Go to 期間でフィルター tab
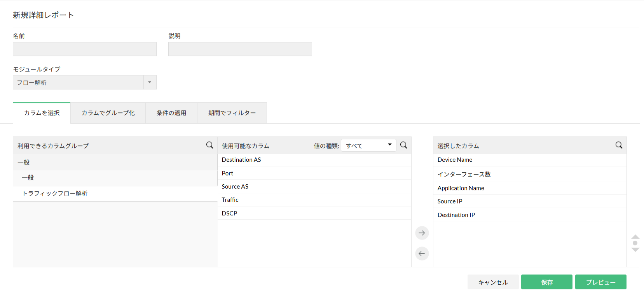Image resolution: width=644 pixels, height=292 pixels. [232, 113]
